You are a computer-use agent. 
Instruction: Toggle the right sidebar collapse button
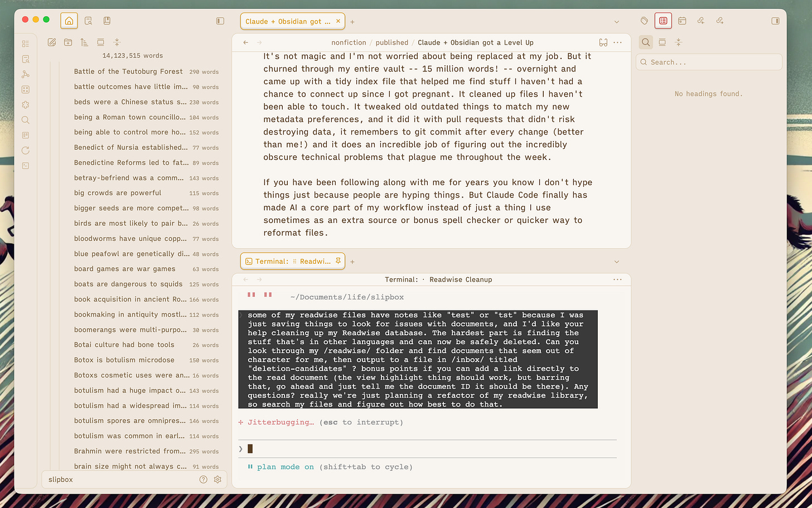775,21
